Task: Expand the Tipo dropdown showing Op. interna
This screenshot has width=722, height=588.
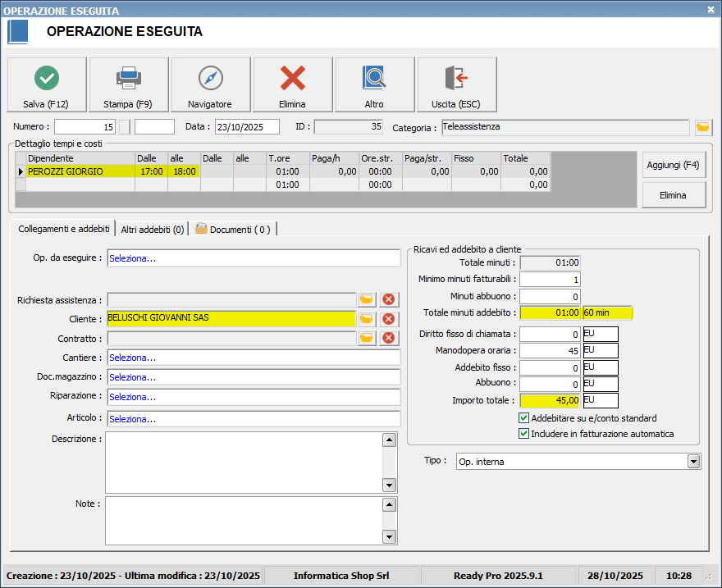Action: (x=694, y=462)
